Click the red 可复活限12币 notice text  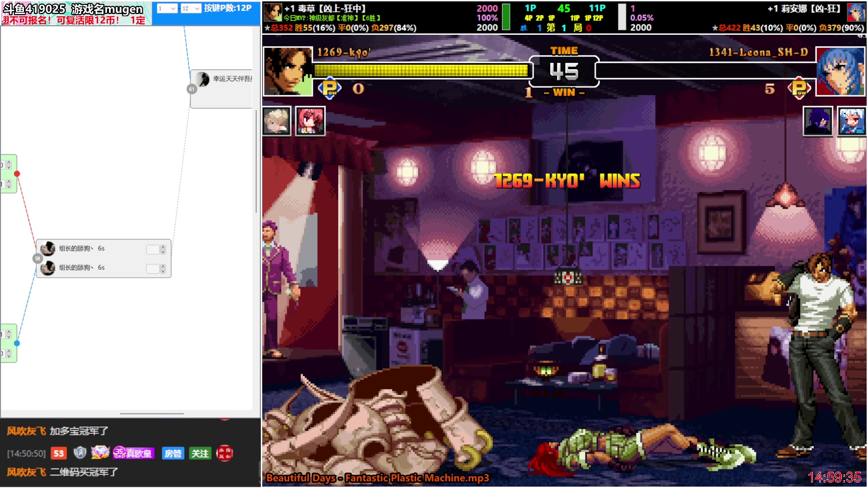(x=88, y=20)
